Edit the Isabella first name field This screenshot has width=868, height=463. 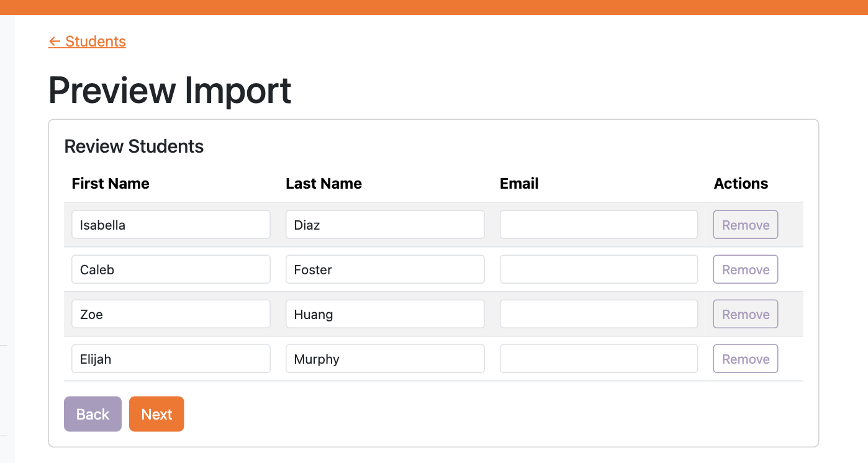tap(171, 225)
